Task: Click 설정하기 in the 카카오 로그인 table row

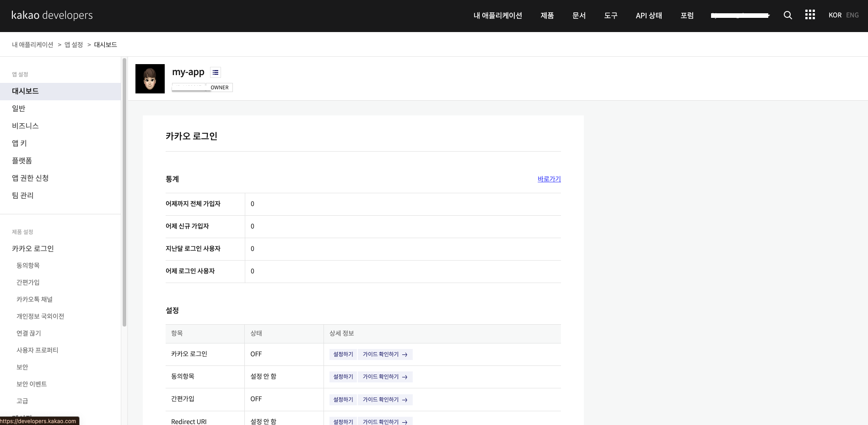Action: tap(343, 354)
